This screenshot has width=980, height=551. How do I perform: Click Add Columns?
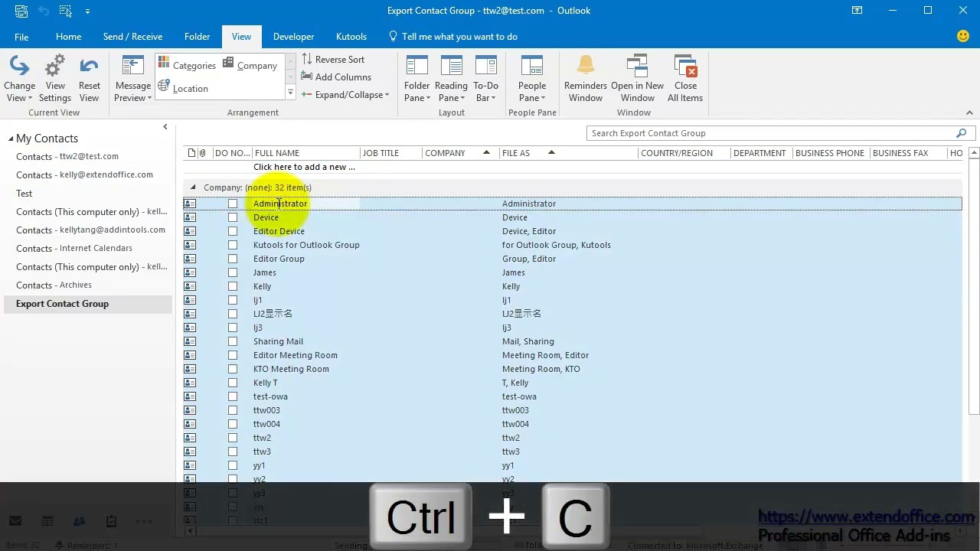click(336, 77)
